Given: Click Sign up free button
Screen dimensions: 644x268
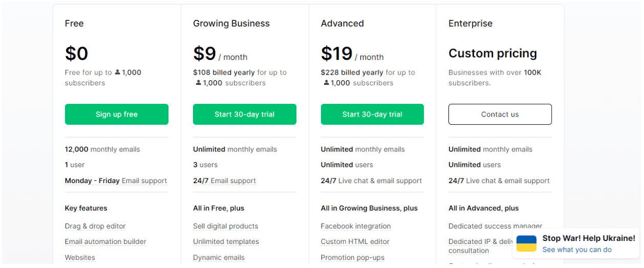Looking at the screenshot, I should [x=117, y=114].
